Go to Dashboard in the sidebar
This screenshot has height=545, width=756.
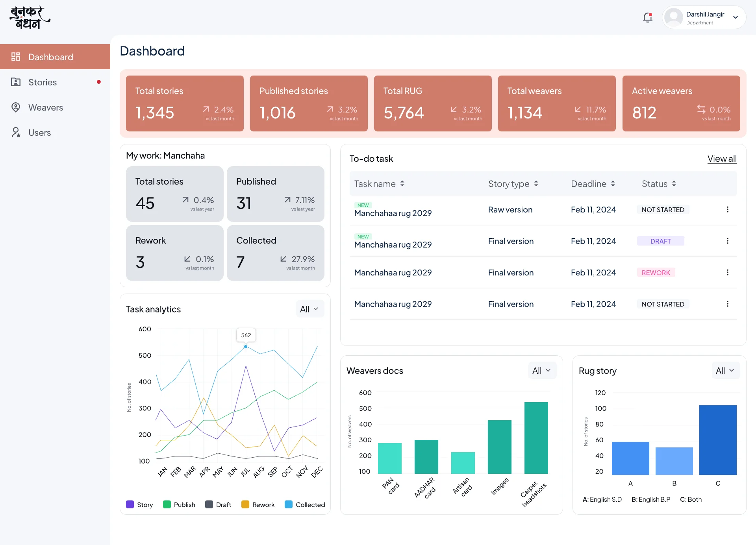pyautogui.click(x=55, y=57)
